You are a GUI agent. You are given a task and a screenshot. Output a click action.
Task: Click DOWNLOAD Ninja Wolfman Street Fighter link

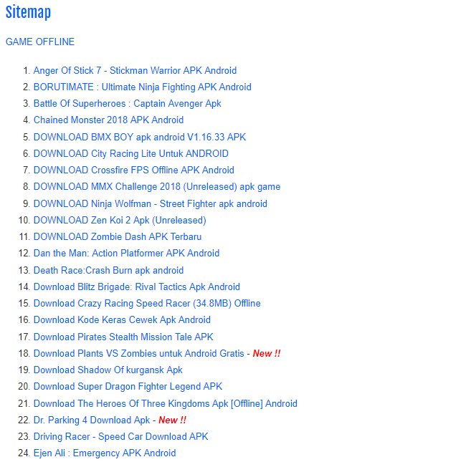150,203
